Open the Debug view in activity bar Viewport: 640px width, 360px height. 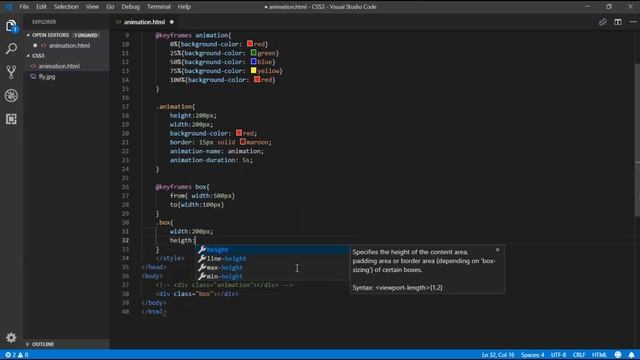(x=11, y=96)
